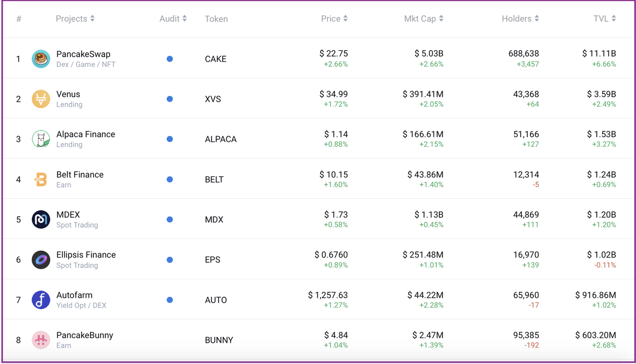The image size is (636, 364).
Task: Click the Dex / Game / NFT category label
Action: (x=86, y=64)
